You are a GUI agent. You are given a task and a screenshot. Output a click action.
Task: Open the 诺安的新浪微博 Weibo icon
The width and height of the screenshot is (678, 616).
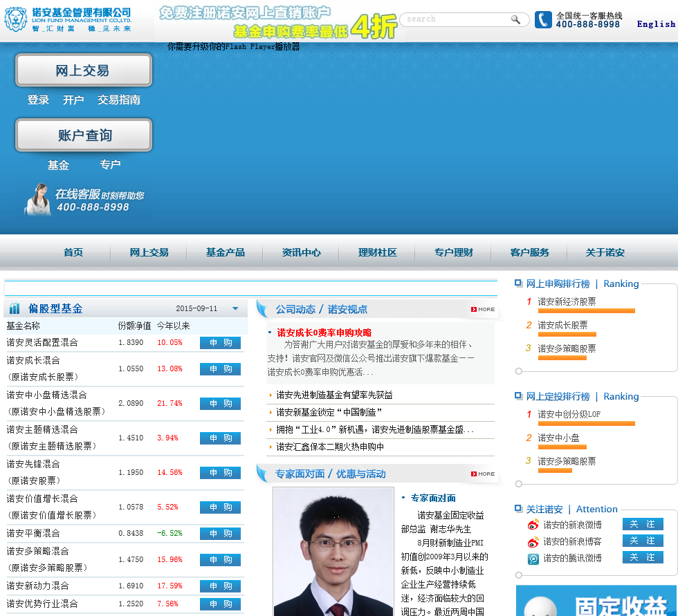[533, 525]
